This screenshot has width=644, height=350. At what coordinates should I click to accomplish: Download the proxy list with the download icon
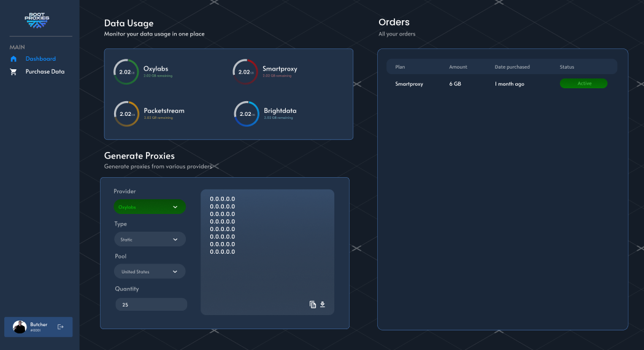point(323,305)
